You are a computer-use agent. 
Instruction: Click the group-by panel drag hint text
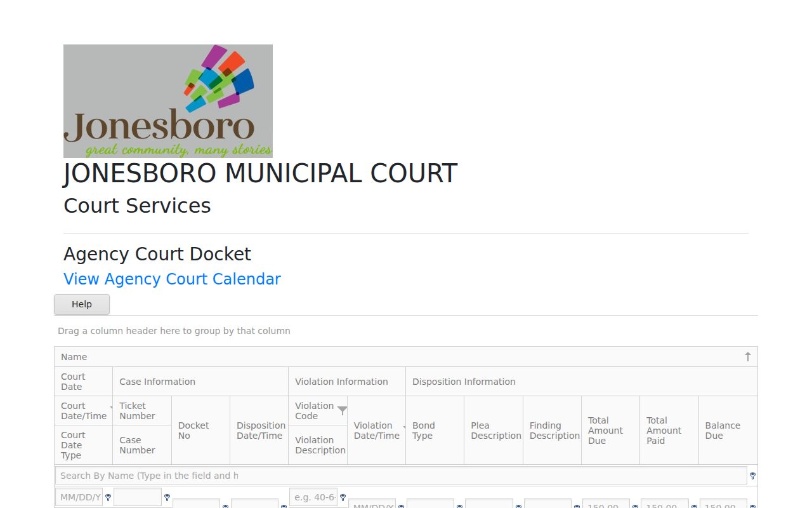coord(174,331)
